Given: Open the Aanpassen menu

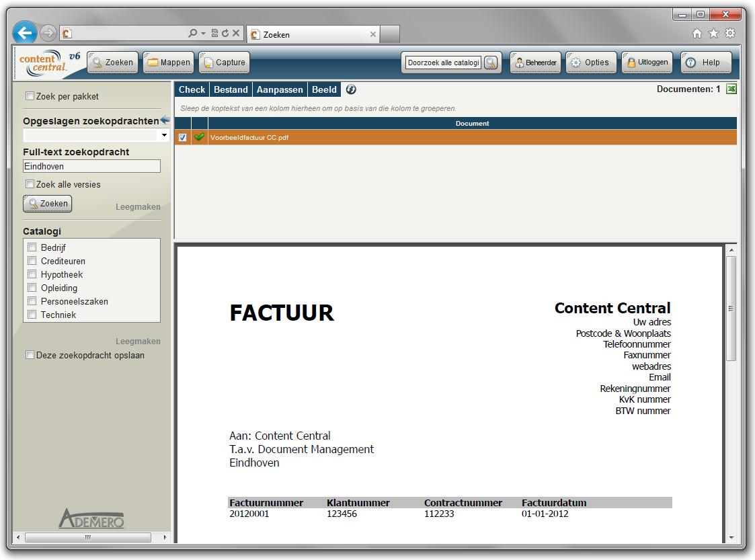Looking at the screenshot, I should tap(280, 89).
